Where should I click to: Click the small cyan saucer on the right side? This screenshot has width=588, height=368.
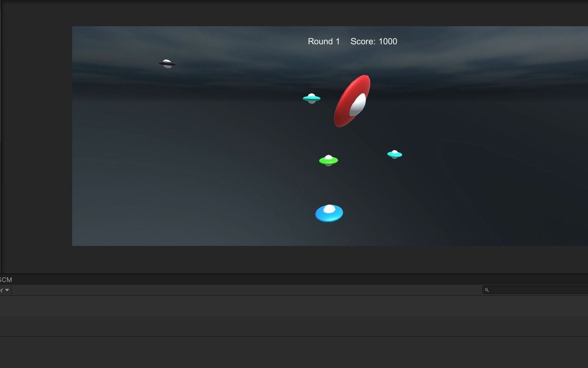click(x=394, y=154)
